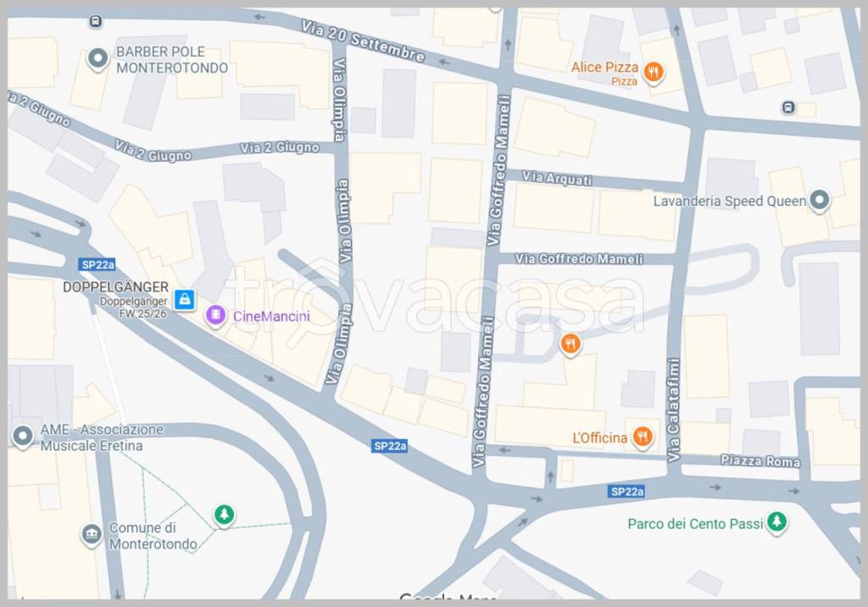Click the SP22a road badge near Piazza Roma
The width and height of the screenshot is (868, 607).
click(626, 491)
